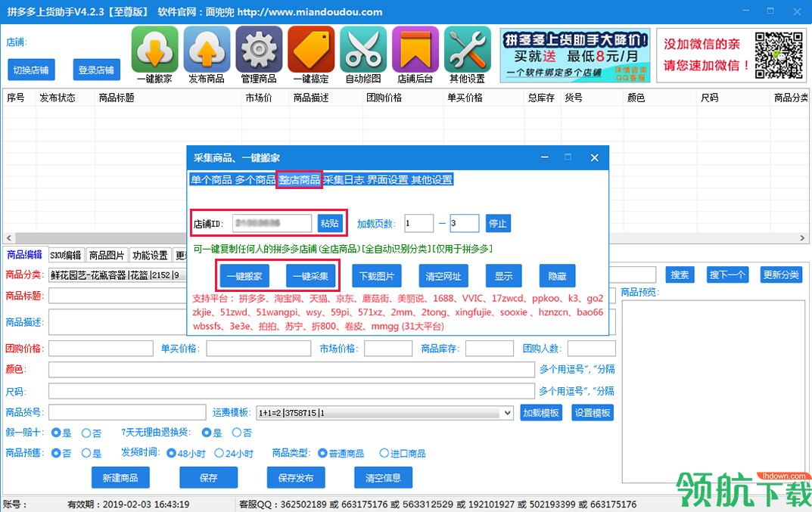
Task: Expand 运费模板 dropdown
Action: (507, 413)
